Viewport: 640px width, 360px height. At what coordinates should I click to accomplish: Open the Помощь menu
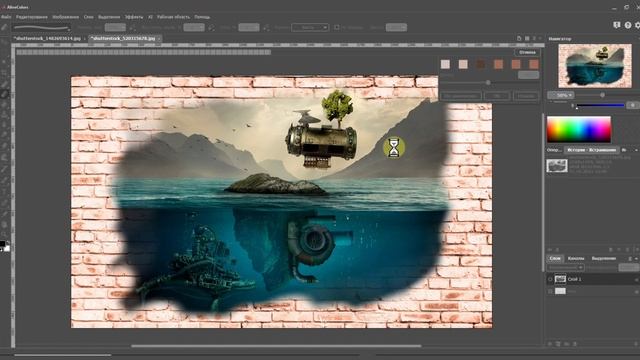pos(202,17)
